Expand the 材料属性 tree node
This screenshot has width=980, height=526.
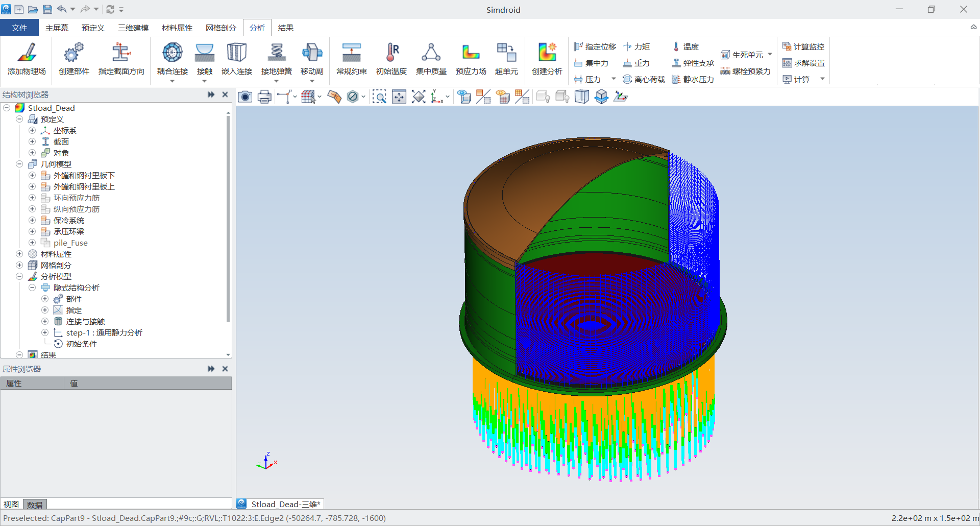[x=19, y=254]
